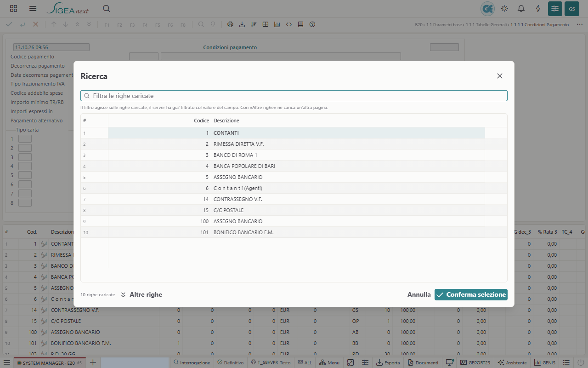The image size is (588, 368).
Task: Click the Esporta button in the bottom bar
Action: [388, 362]
